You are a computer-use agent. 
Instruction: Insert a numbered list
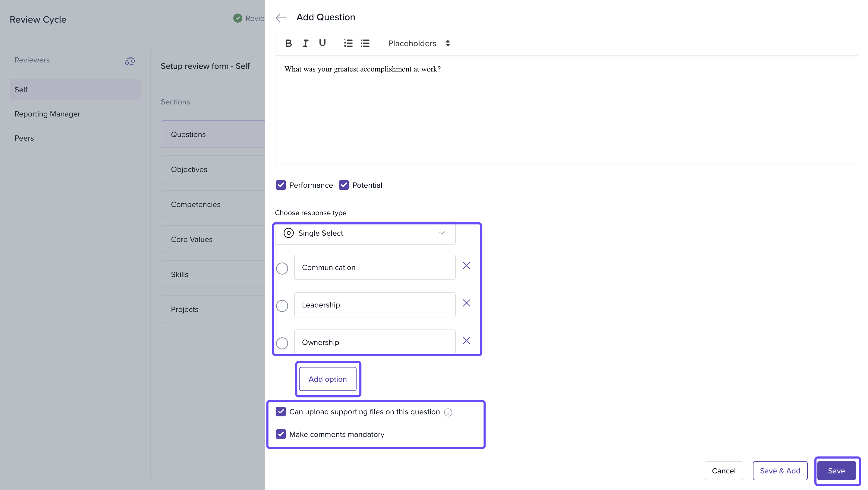348,43
